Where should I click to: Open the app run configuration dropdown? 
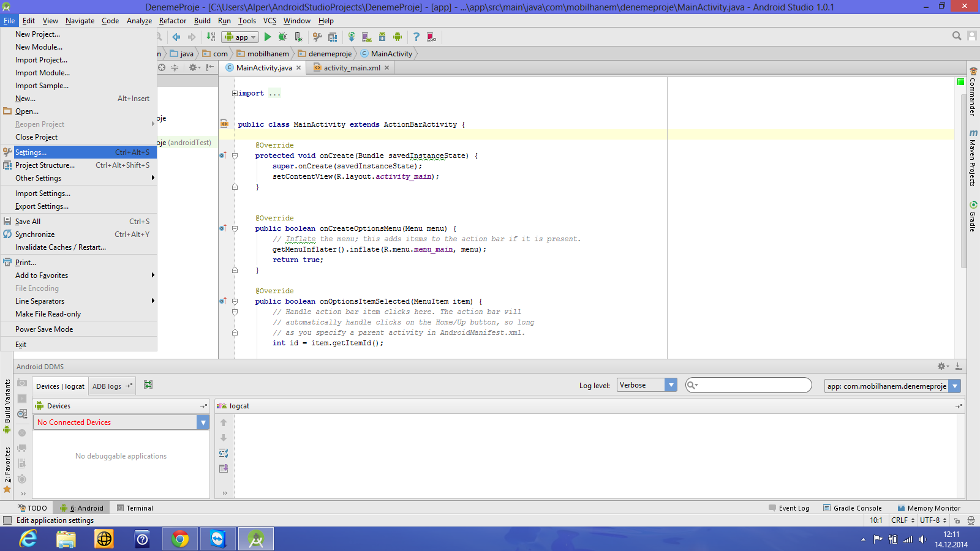click(241, 37)
